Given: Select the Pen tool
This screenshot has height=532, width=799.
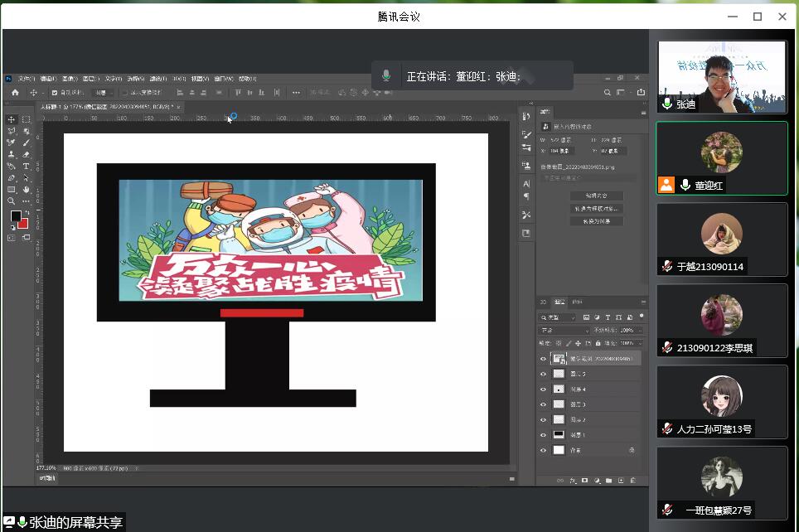Looking at the screenshot, I should pos(12,178).
